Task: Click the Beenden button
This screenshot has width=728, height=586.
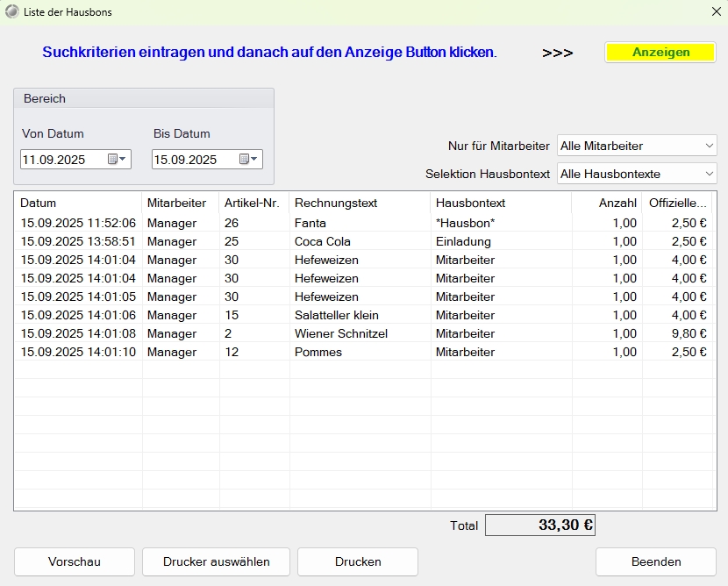Action: [x=656, y=561]
